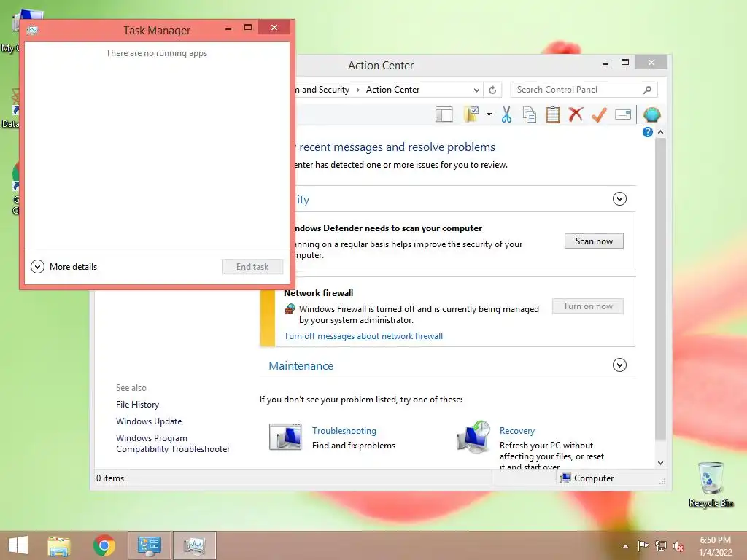Viewport: 747px width, 560px height.
Task: Click the Computer status bar entry
Action: click(x=587, y=478)
